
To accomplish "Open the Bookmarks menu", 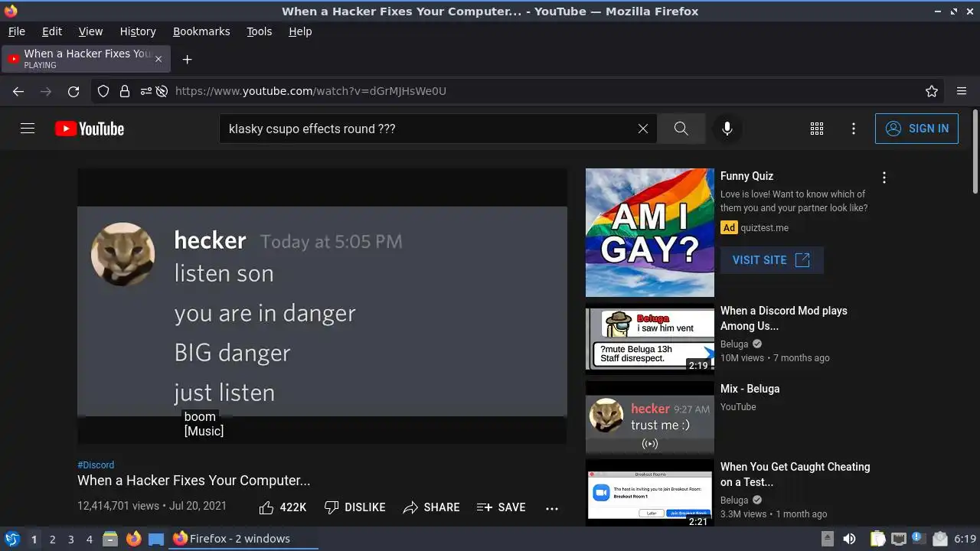I will coord(201,31).
